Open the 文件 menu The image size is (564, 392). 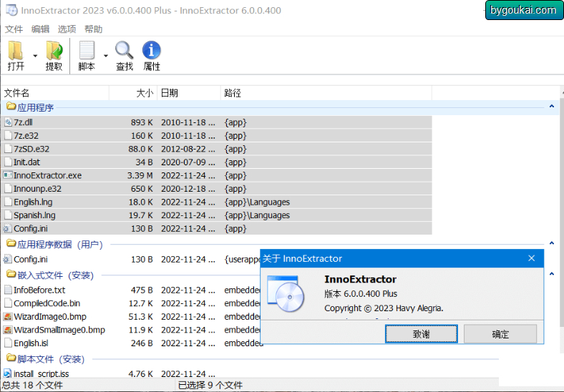14,29
